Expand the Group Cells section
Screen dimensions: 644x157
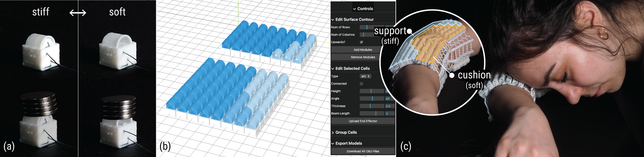346,133
